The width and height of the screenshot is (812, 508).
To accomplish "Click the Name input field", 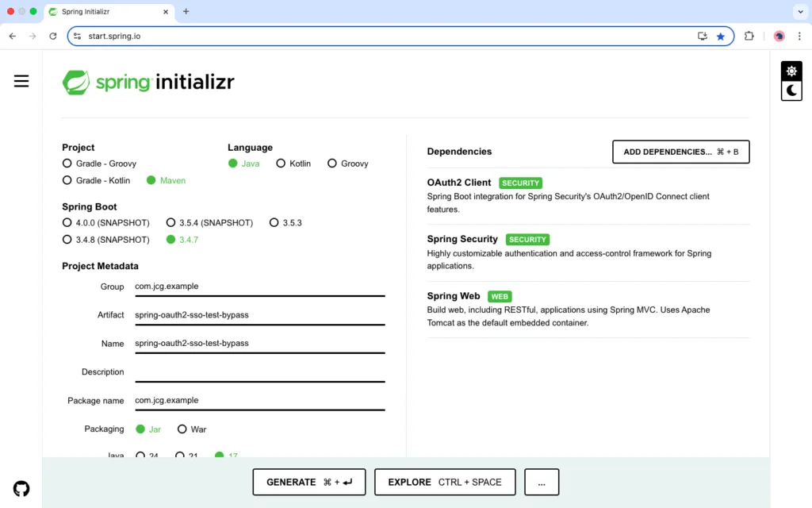I will (x=260, y=344).
